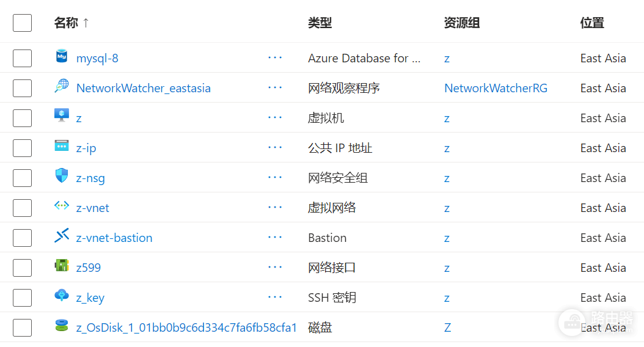The height and width of the screenshot is (347, 644).
Task: Click the z-vnet-bastion icon
Action: click(62, 235)
